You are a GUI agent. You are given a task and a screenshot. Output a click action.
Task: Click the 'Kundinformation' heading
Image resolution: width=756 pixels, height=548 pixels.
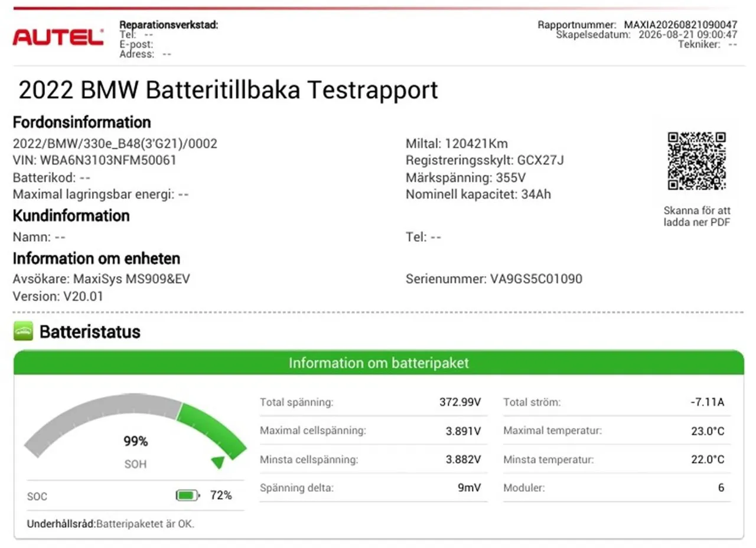click(71, 216)
